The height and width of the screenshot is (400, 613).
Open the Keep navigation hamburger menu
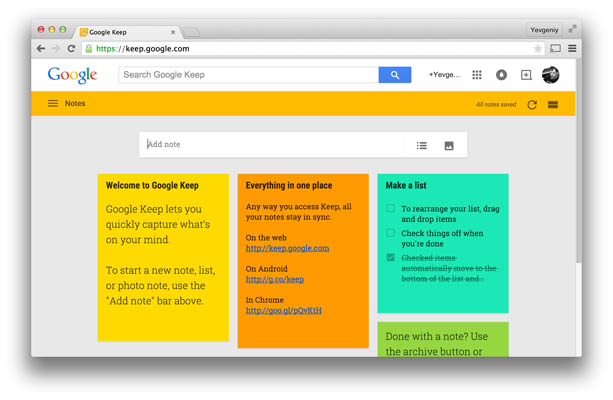pos(53,103)
